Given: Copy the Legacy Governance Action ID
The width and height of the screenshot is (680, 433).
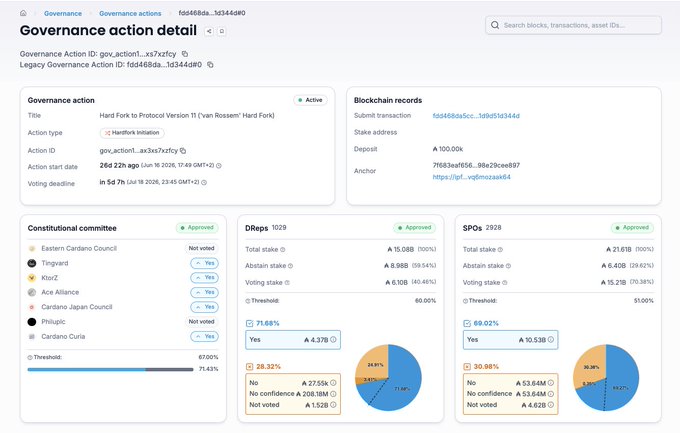Looking at the screenshot, I should 210,65.
